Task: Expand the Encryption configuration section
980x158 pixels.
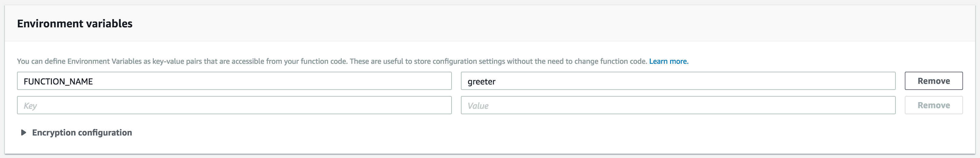Action: [82, 132]
